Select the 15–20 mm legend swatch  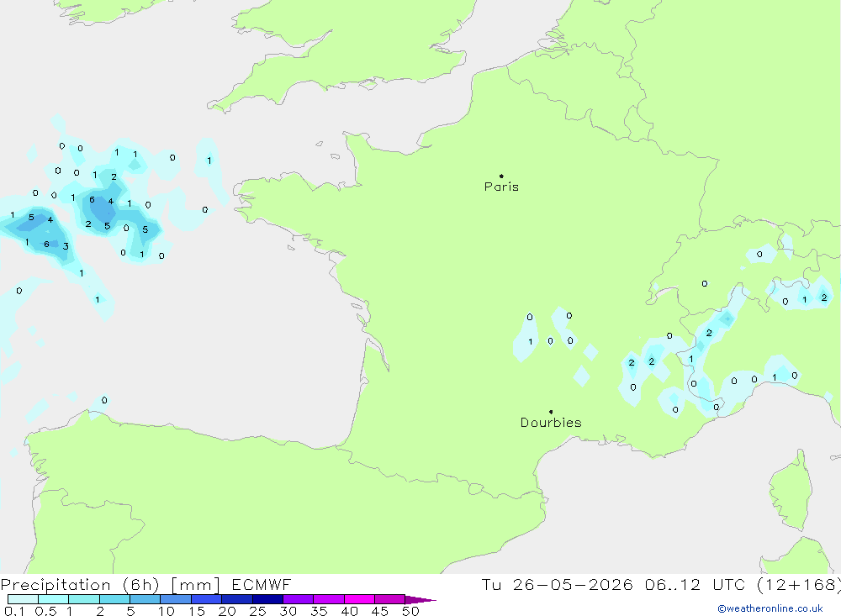207,599
